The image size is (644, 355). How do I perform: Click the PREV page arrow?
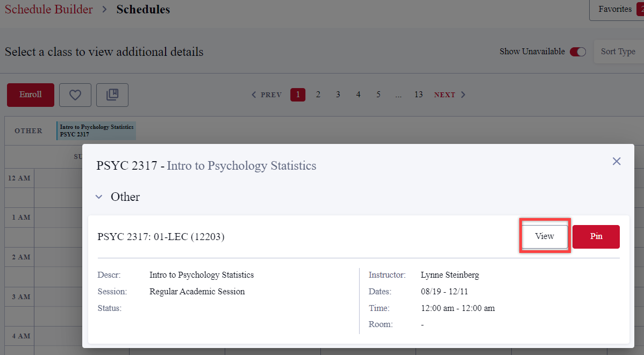click(267, 95)
